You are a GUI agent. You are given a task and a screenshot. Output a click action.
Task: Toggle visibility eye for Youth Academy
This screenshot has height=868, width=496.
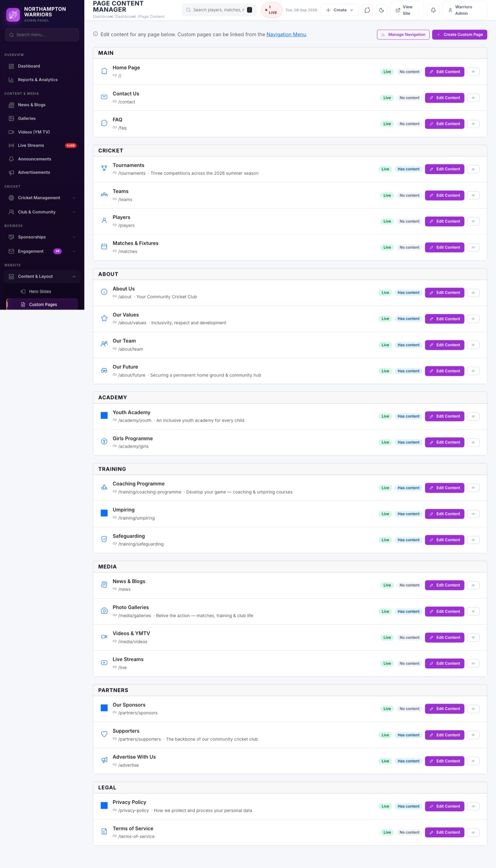pos(473,416)
